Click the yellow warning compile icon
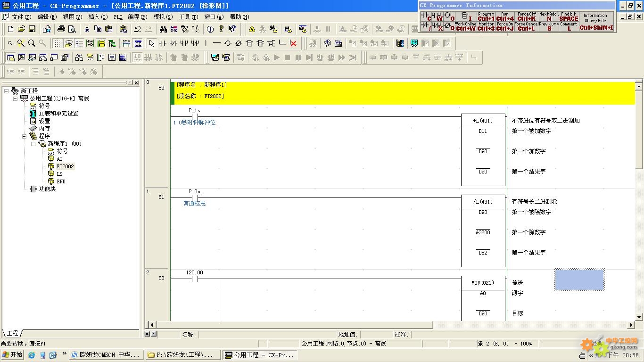The height and width of the screenshot is (362, 644). click(252, 29)
